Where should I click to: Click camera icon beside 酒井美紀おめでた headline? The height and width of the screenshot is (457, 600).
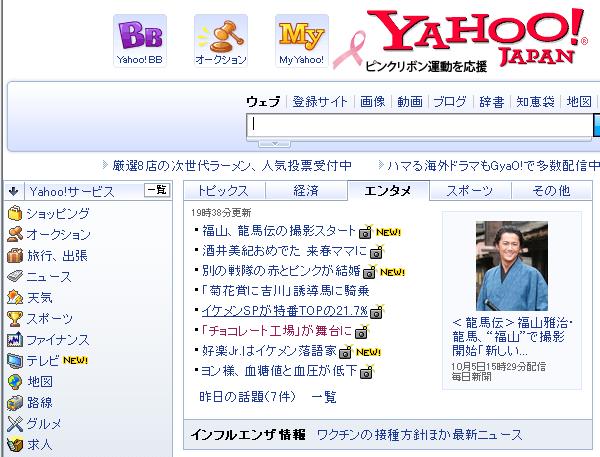377,251
